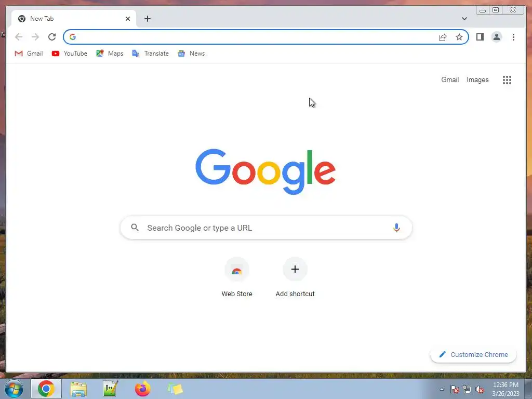The image size is (532, 399).
Task: Click the Images link
Action: pyautogui.click(x=477, y=79)
